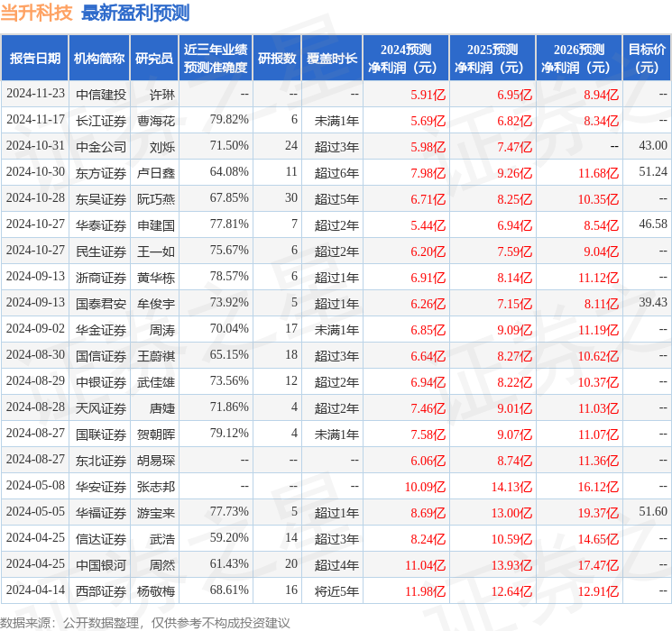Click analyst name 许琳
Image resolution: width=672 pixels, height=631 pixels.
pos(162,95)
